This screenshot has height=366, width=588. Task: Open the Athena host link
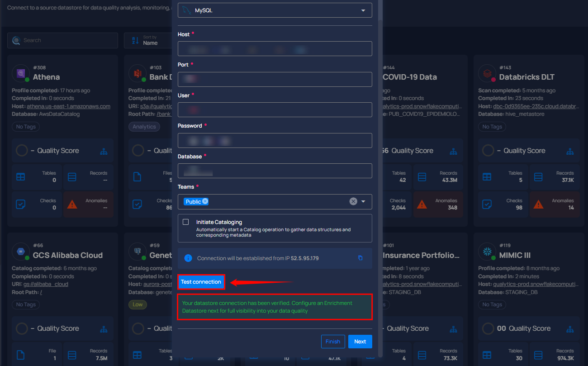pyautogui.click(x=68, y=106)
